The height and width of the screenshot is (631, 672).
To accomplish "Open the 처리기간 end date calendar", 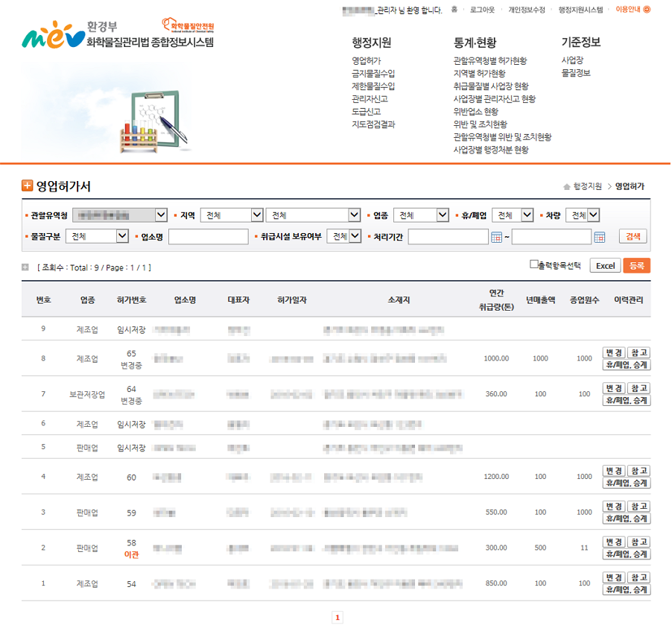I will 600,237.
